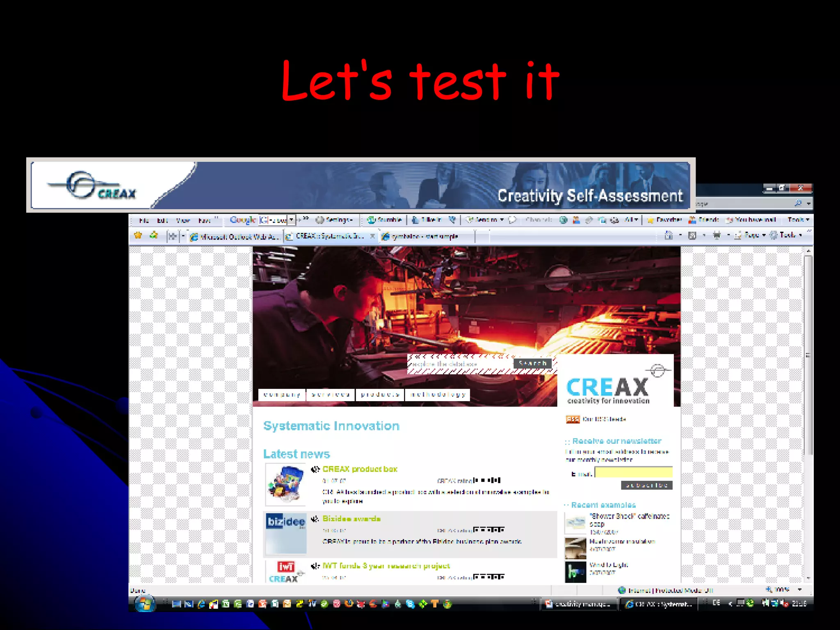Open the Google toolbar search dropdown arrow
840x630 pixels.
pyautogui.click(x=291, y=220)
